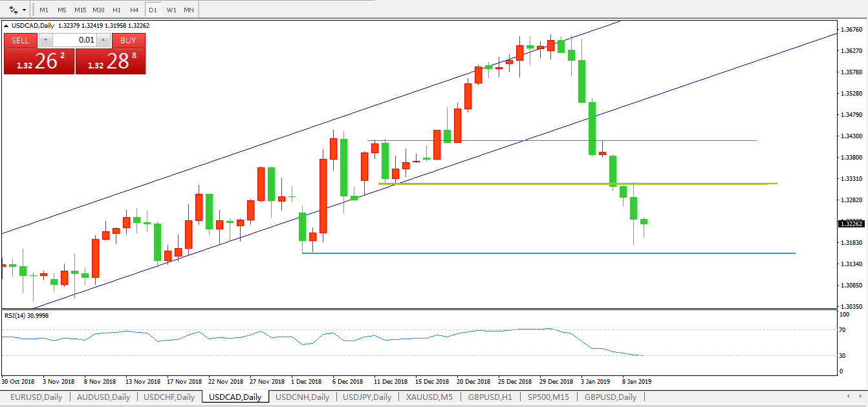
Task: Switch to MN monthly timeframe
Action: (x=188, y=10)
